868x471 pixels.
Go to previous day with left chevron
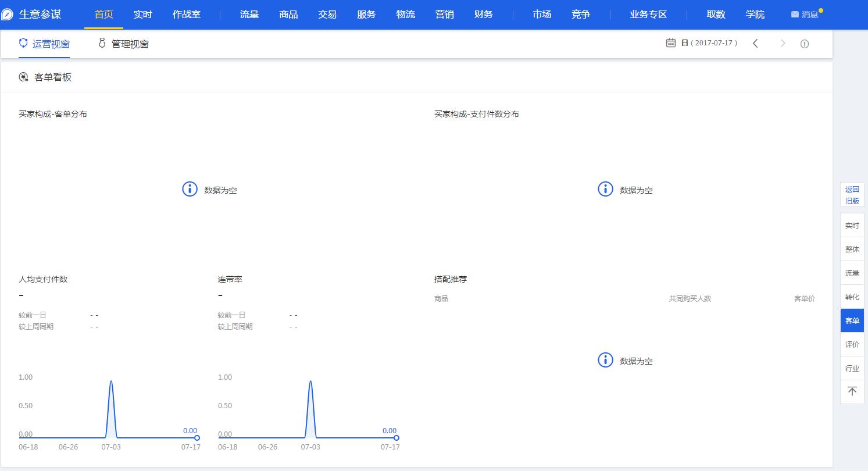755,43
